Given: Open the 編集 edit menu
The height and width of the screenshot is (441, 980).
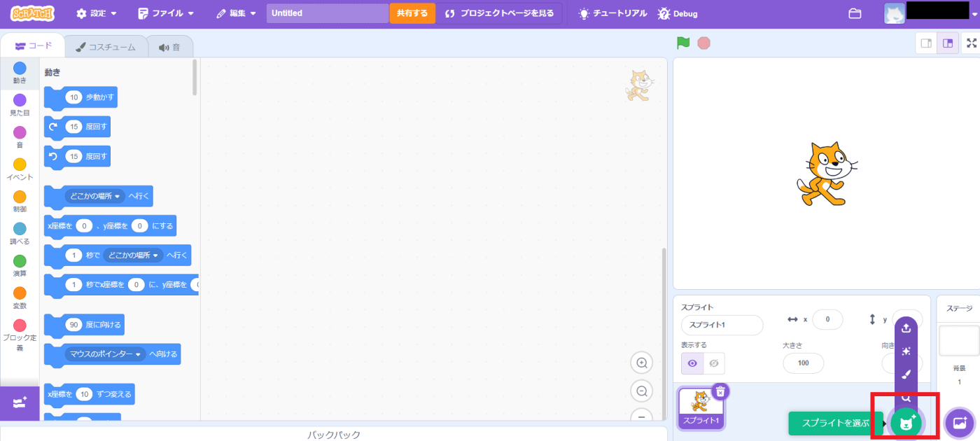Looking at the screenshot, I should [x=236, y=13].
